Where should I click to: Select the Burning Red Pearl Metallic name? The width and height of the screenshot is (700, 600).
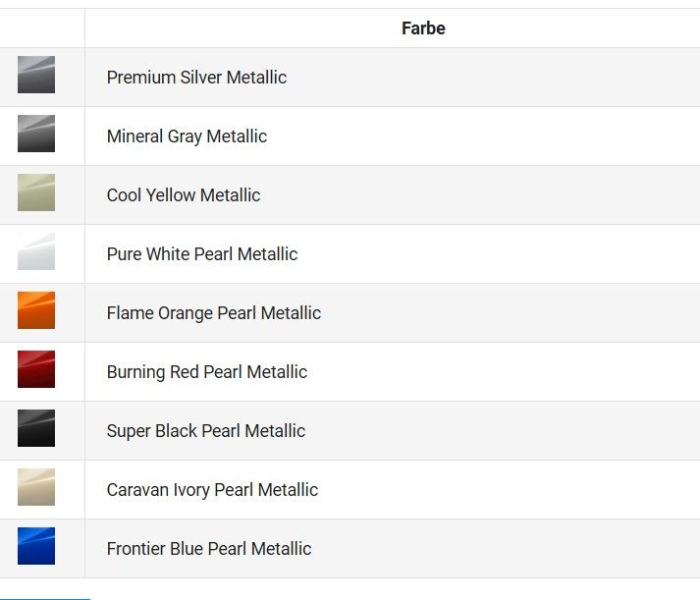(x=207, y=372)
